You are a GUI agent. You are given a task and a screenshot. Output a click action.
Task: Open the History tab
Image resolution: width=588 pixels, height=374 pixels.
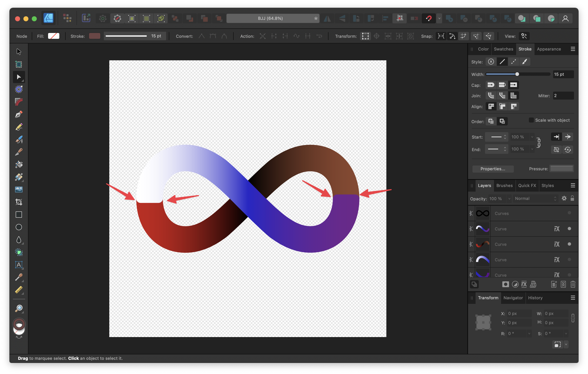(x=535, y=298)
